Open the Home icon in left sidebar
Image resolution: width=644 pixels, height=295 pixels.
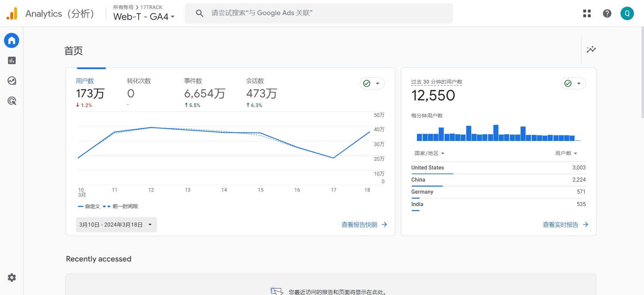[11, 41]
